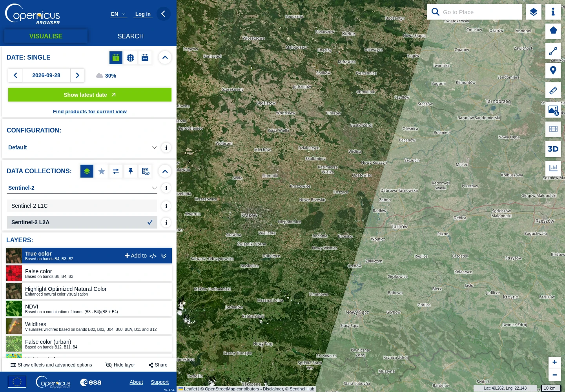Open the compare sliders icon in Data Collections
The width and height of the screenshot is (565, 392).
[x=116, y=171]
